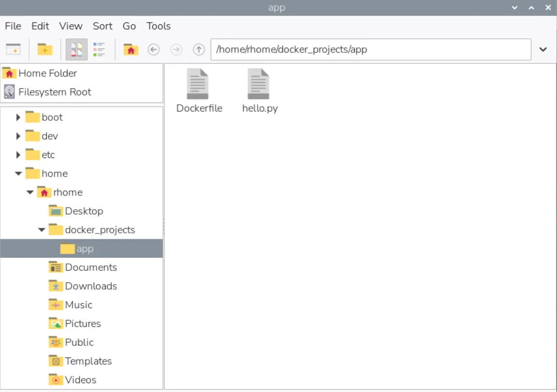Click the path address bar
This screenshot has height=392, width=557.
(x=371, y=49)
